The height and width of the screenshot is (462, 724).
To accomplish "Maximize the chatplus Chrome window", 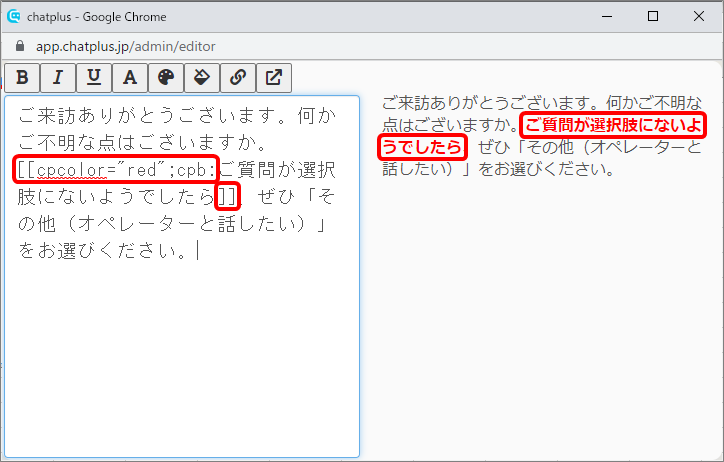I will [653, 17].
